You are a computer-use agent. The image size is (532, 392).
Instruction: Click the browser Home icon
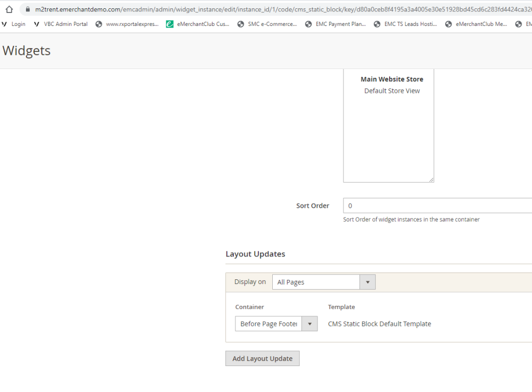pyautogui.click(x=9, y=9)
